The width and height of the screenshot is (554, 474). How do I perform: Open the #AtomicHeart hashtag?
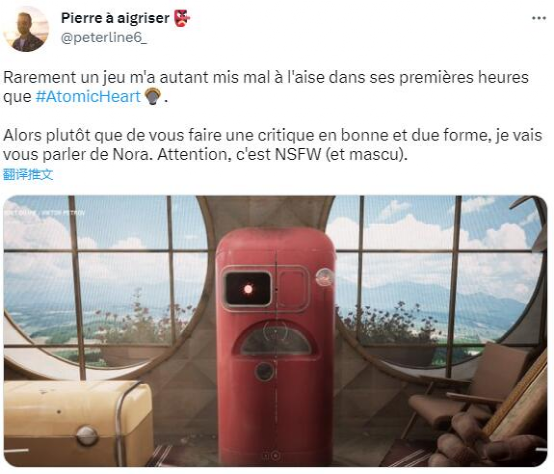pyautogui.click(x=88, y=96)
